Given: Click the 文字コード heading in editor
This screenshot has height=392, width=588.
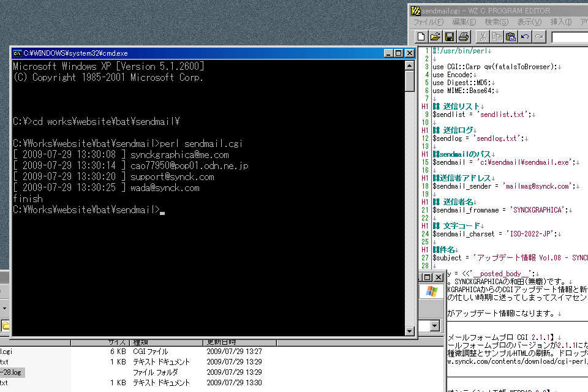Looking at the screenshot, I should [458, 226].
